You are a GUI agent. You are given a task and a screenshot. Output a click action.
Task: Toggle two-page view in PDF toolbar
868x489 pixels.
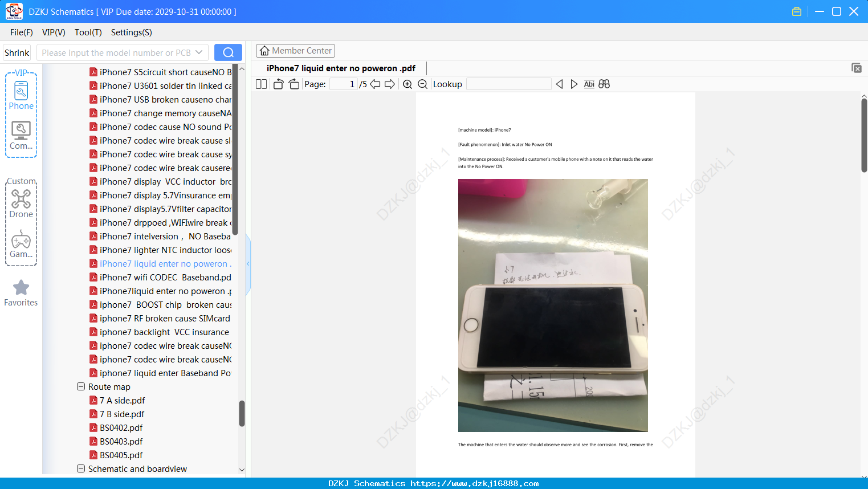(x=261, y=84)
